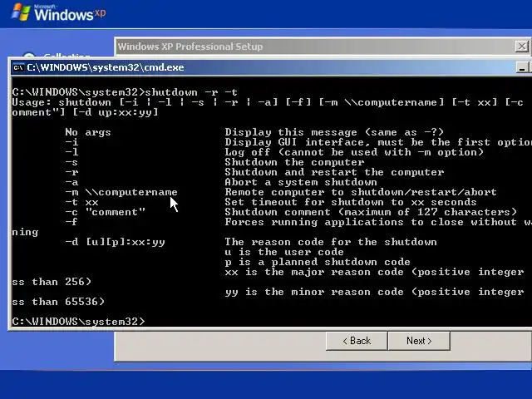
Task: Click the typed command 'shutdown -r -t'
Action: pyautogui.click(x=191, y=92)
